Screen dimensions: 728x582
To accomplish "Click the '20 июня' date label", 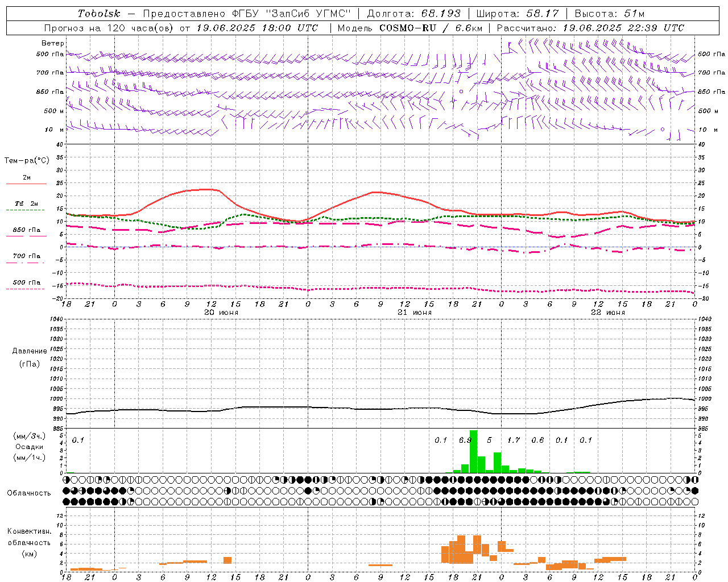I will pyautogui.click(x=221, y=313).
